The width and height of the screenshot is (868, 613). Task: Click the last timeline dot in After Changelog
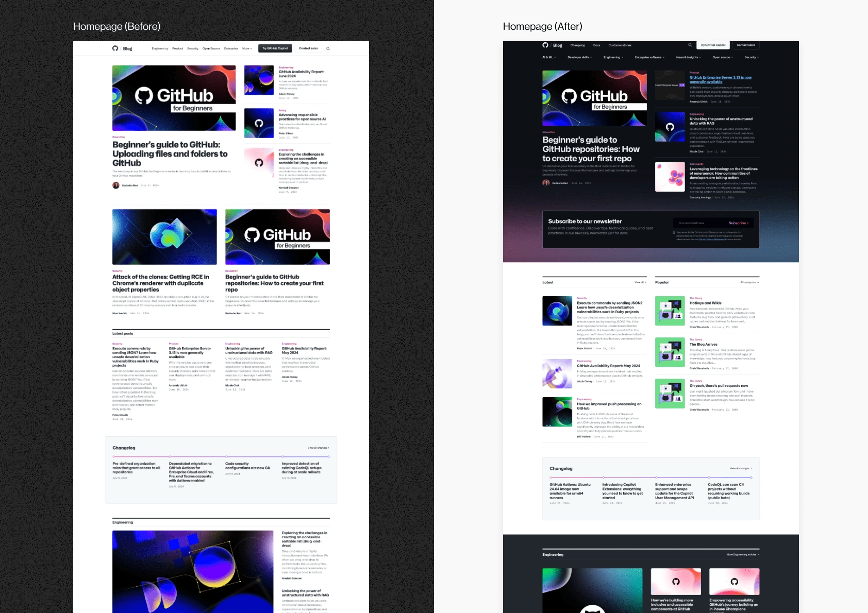point(752,478)
